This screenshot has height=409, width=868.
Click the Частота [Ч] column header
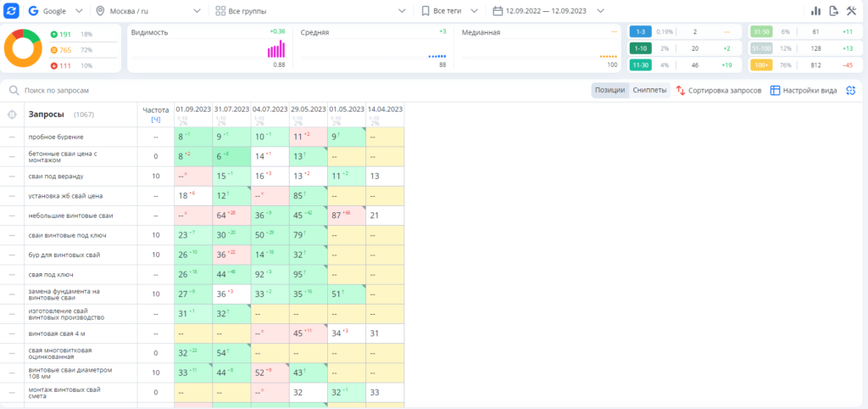click(156, 115)
